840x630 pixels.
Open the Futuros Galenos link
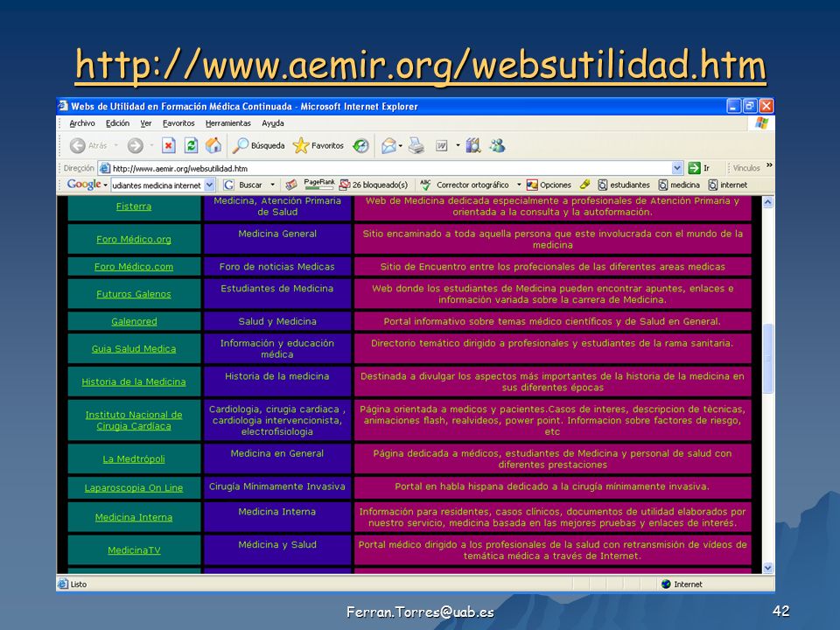(x=133, y=294)
